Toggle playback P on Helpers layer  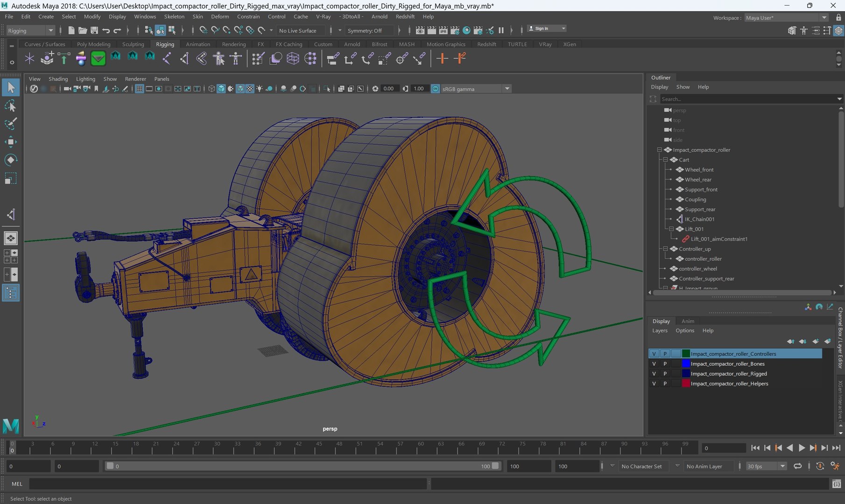(x=665, y=384)
